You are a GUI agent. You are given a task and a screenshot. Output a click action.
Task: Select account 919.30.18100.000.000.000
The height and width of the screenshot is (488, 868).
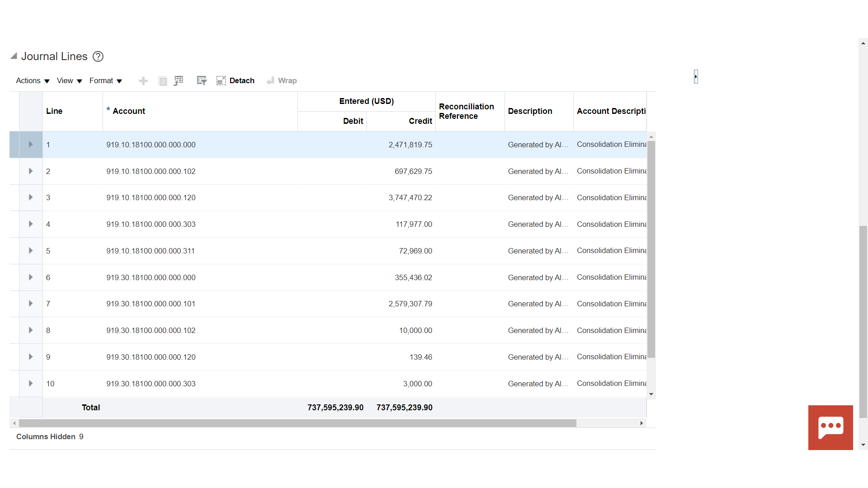(x=151, y=277)
